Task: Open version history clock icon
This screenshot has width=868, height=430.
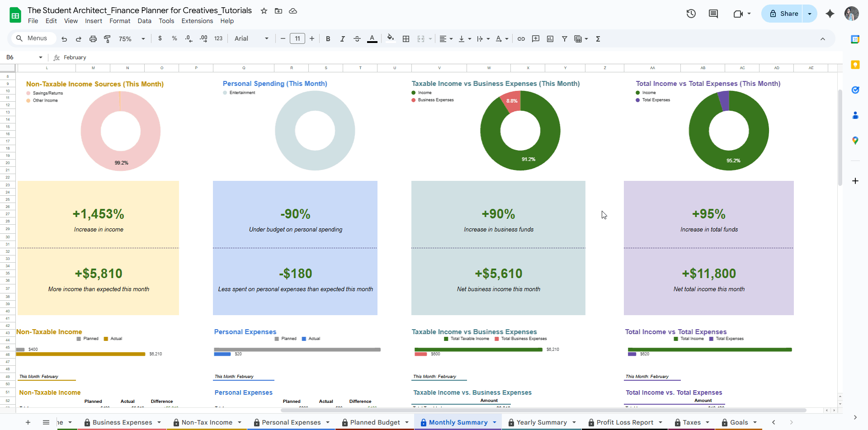Action: tap(691, 14)
